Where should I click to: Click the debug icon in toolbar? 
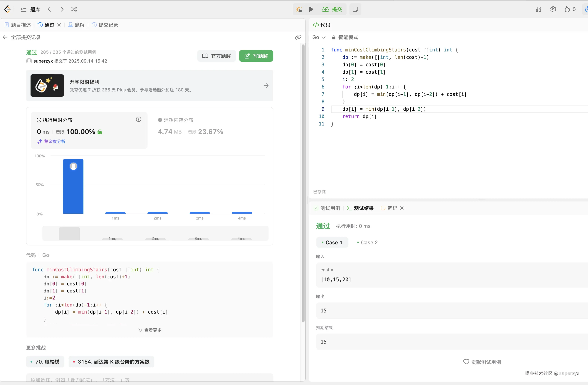(299, 9)
